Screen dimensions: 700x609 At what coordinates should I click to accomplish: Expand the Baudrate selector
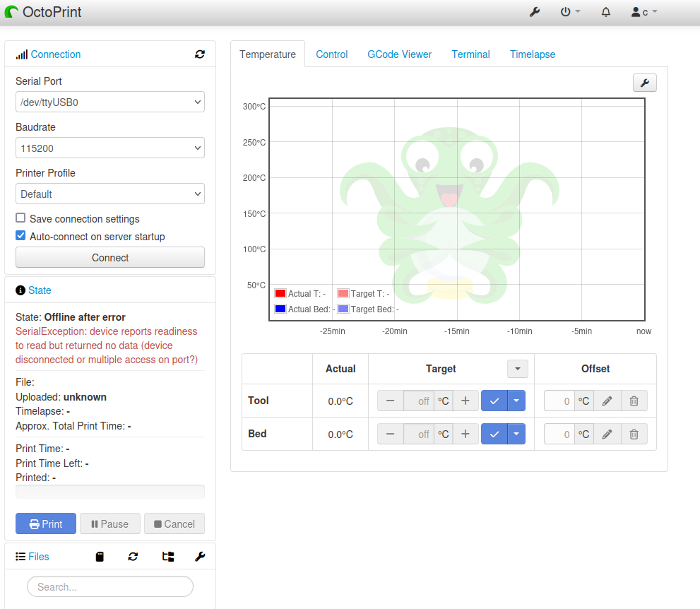110,148
